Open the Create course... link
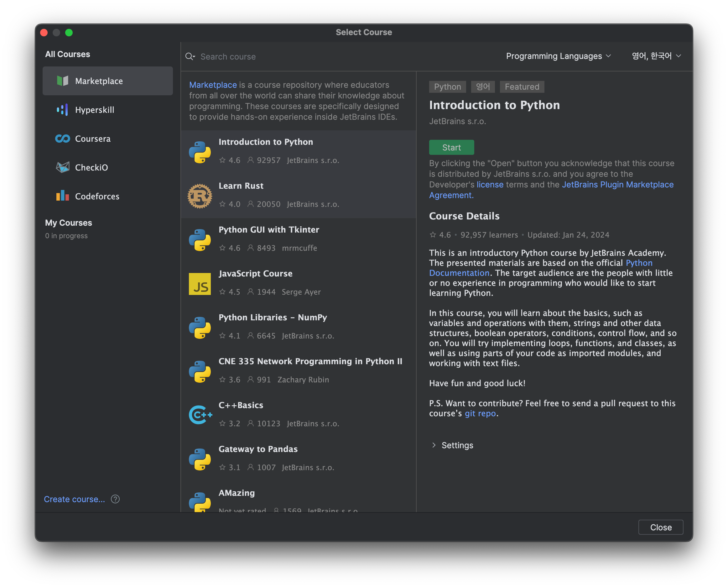728x588 pixels. (75, 499)
